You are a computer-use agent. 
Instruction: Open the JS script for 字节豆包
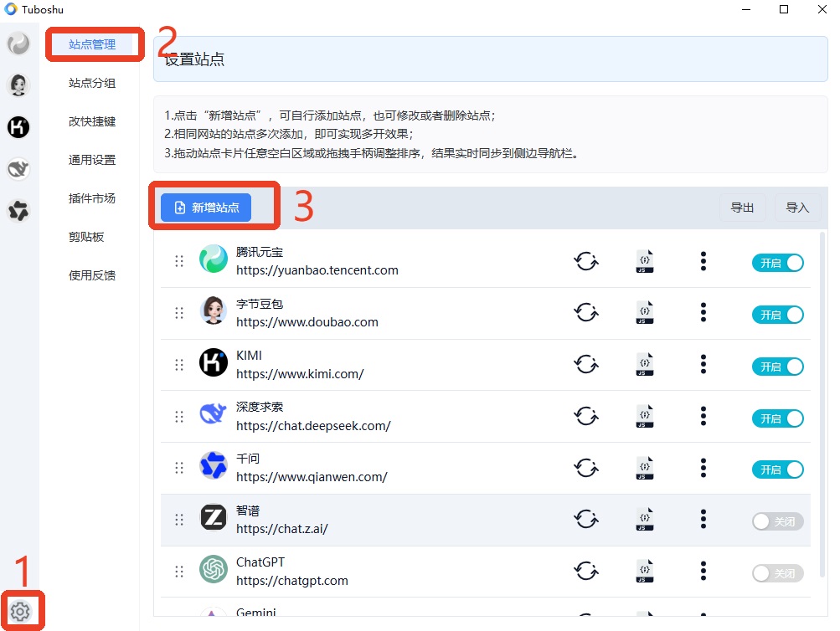(x=645, y=312)
